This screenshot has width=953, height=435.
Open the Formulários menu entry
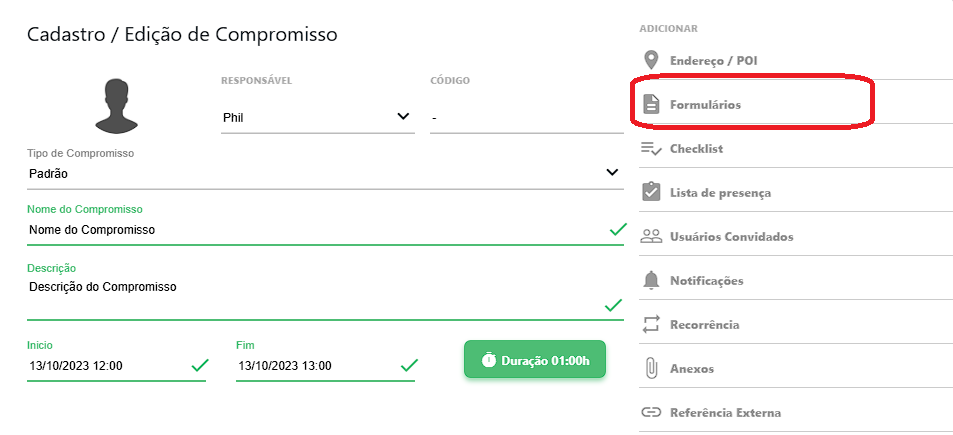(x=705, y=104)
